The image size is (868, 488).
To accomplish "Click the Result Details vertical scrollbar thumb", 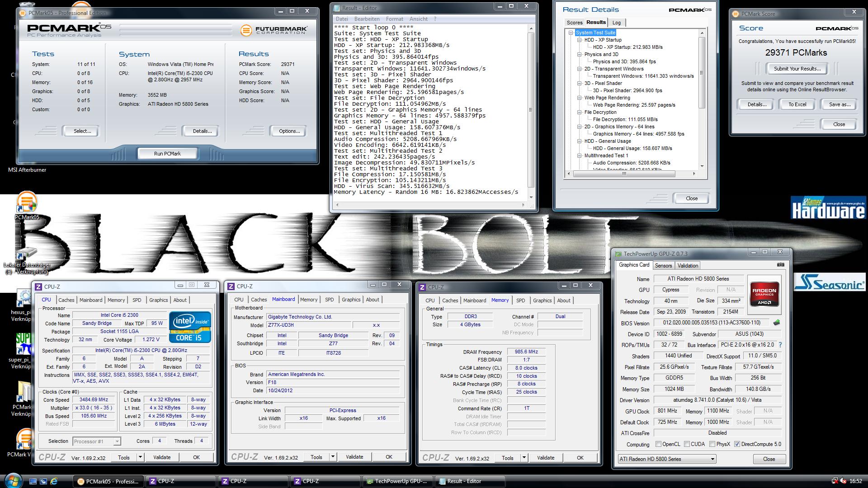I will tap(702, 72).
